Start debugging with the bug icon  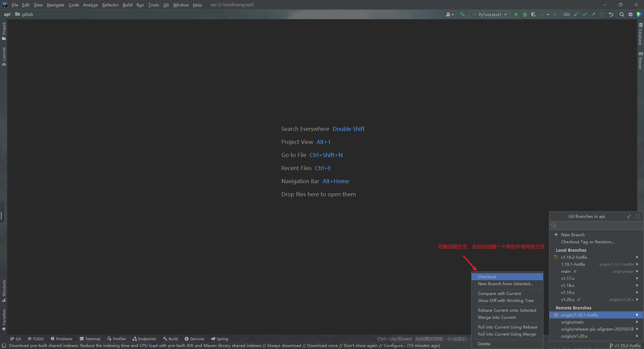tap(525, 14)
